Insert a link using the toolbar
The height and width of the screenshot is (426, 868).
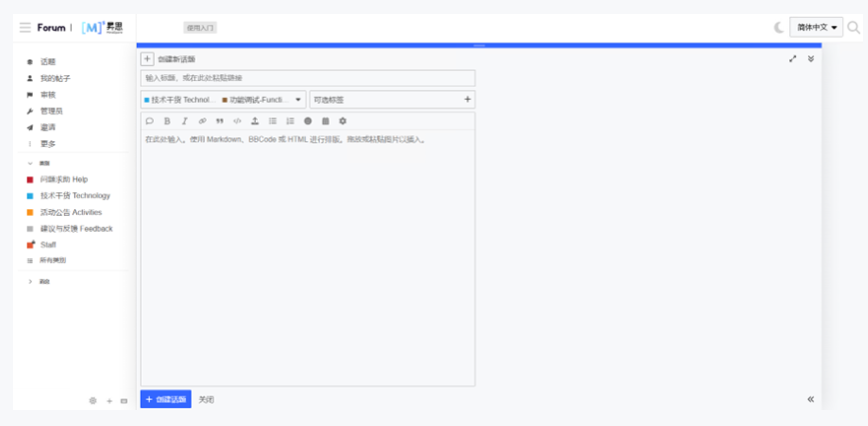click(202, 121)
